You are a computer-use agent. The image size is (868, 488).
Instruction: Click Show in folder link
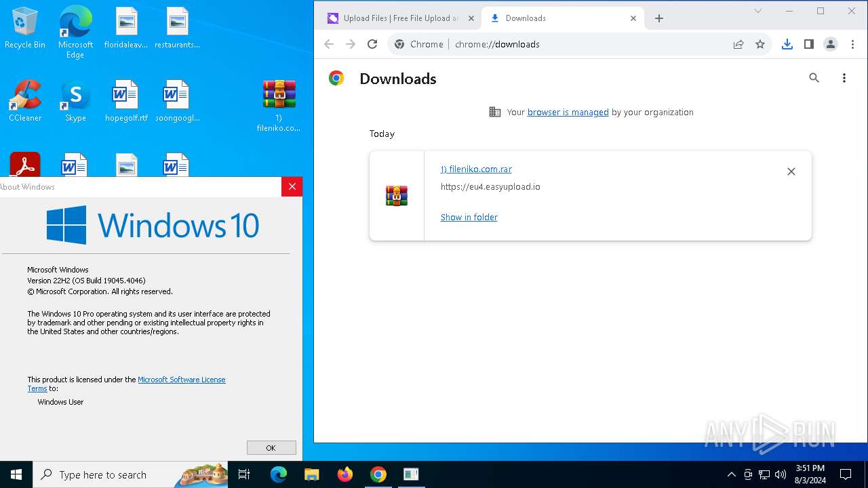pos(469,218)
